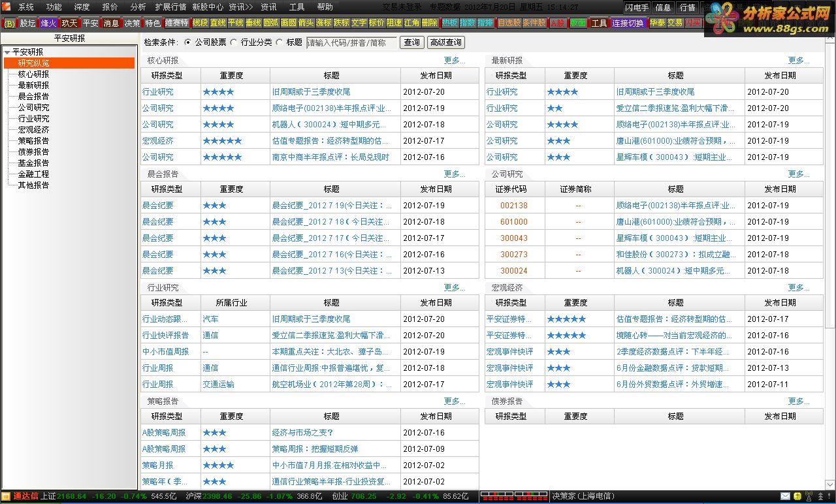Select 核心研报 in the left tree
This screenshot has height=504, width=836.
click(33, 74)
